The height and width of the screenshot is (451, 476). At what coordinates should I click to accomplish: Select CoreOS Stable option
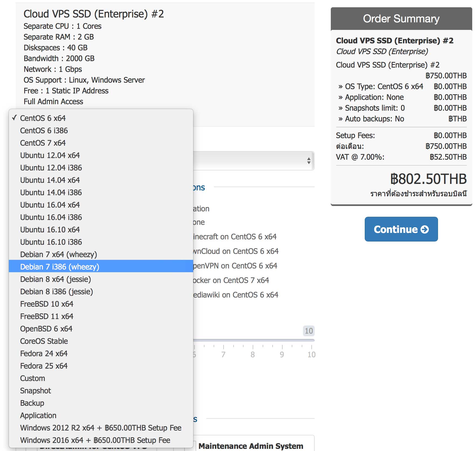pyautogui.click(x=44, y=341)
